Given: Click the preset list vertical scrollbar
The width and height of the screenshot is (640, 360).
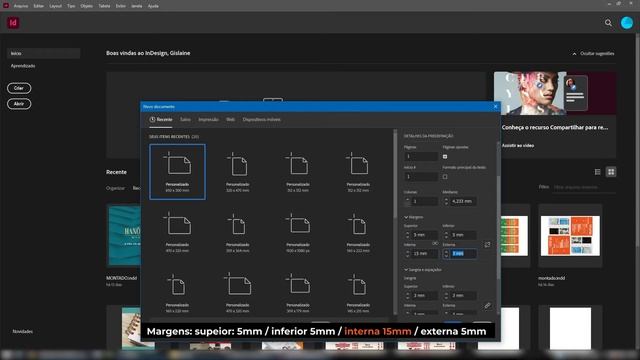Looking at the screenshot, I should (395, 175).
